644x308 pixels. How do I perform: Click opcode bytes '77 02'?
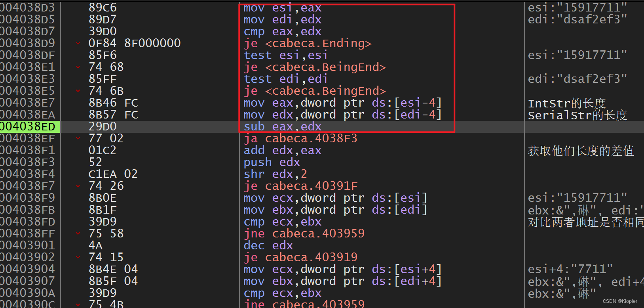point(106,138)
